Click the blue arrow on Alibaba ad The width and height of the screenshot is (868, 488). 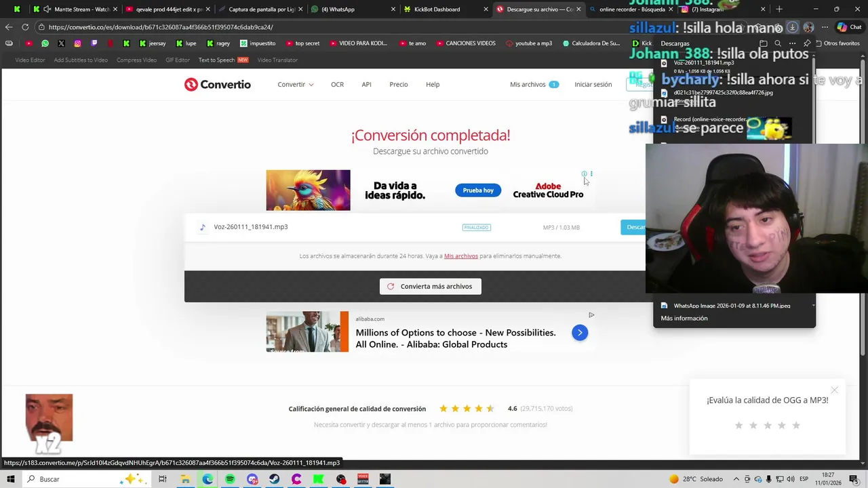pos(580,332)
